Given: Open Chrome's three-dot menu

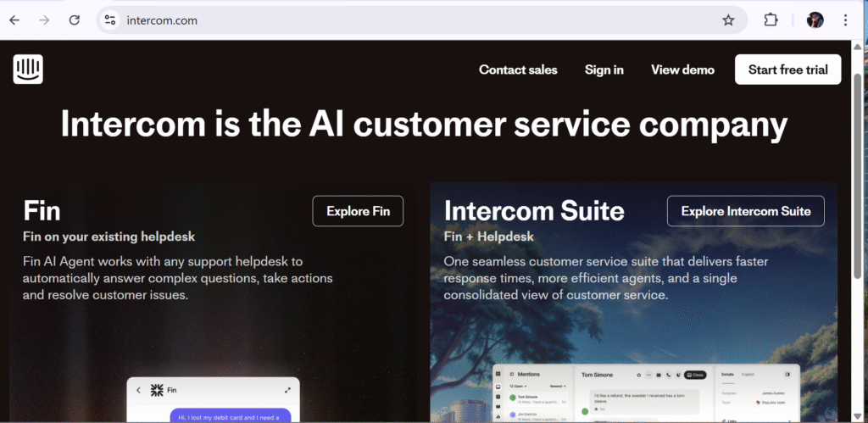Looking at the screenshot, I should (845, 20).
